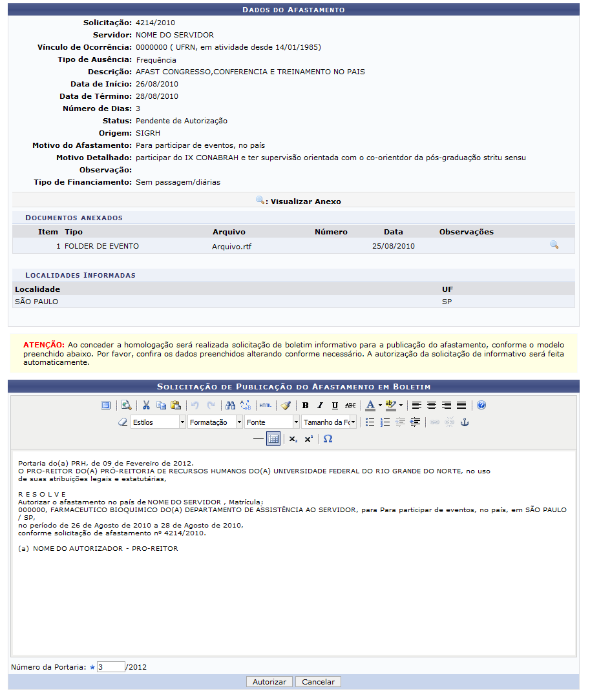Apply strikethrough formatting
Screen dimensions: 590x700
pos(351,406)
